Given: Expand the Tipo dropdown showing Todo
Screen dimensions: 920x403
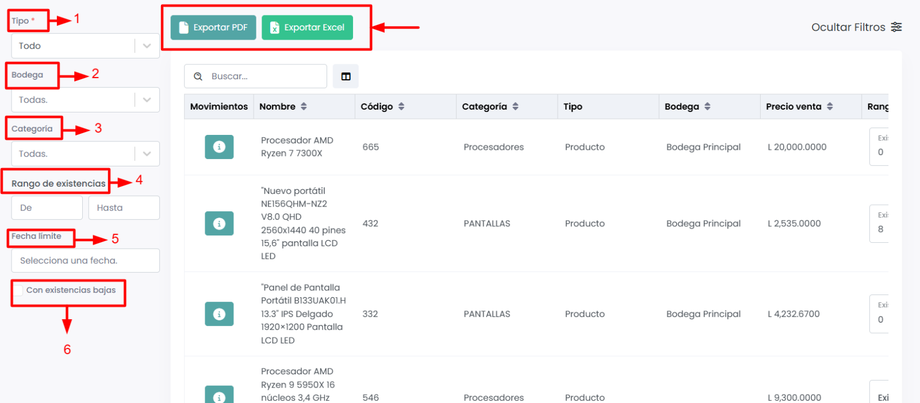Looking at the screenshot, I should [147, 46].
